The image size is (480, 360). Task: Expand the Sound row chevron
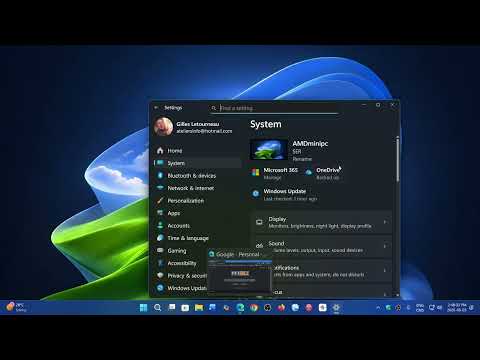point(385,246)
